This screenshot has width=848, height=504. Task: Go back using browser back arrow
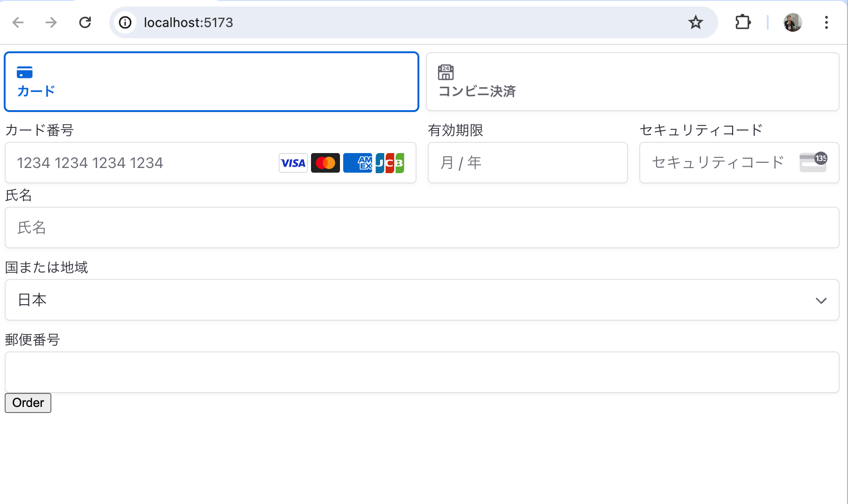(18, 22)
